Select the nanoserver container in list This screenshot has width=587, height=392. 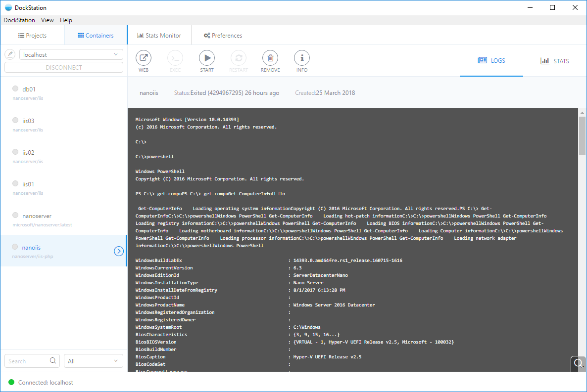[37, 216]
